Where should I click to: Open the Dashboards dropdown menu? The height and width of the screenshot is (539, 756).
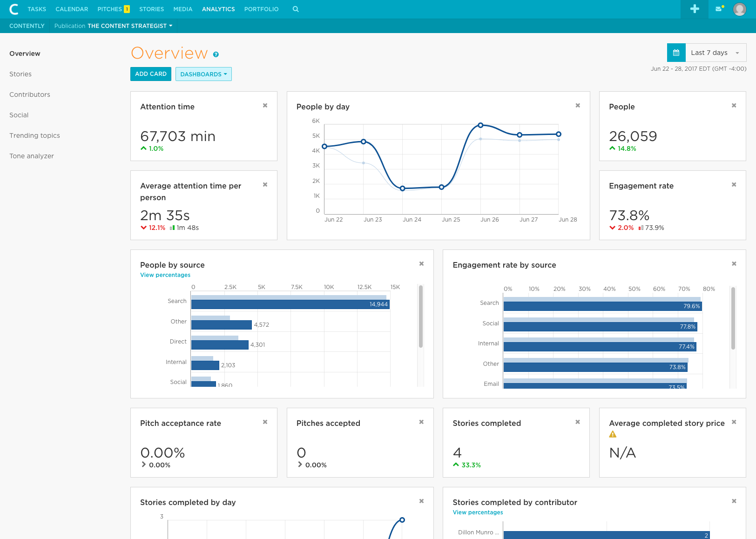203,74
